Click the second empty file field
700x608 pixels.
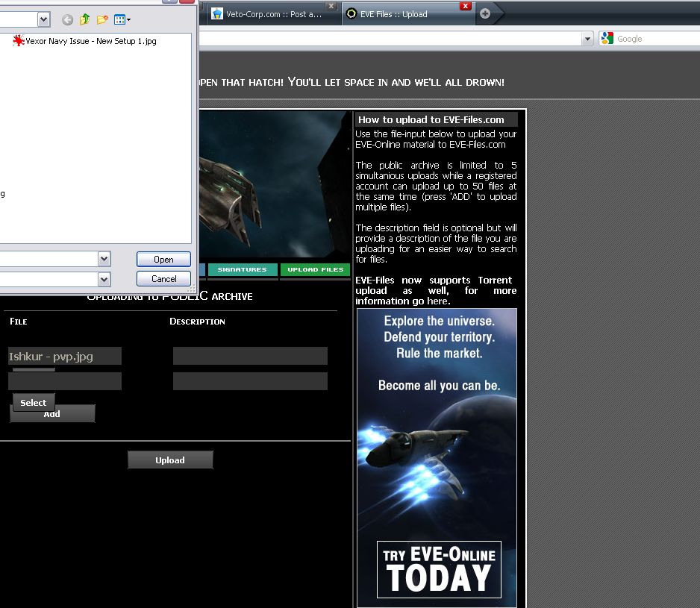pos(65,381)
